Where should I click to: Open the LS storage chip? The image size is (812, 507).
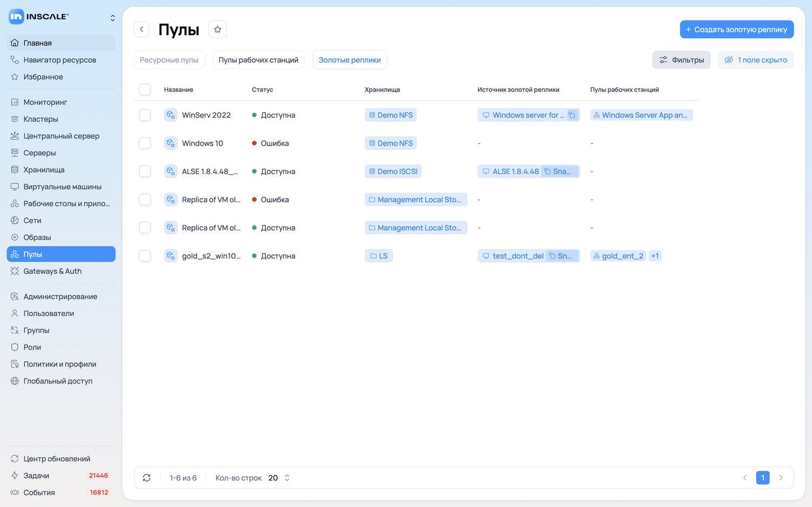pos(379,255)
